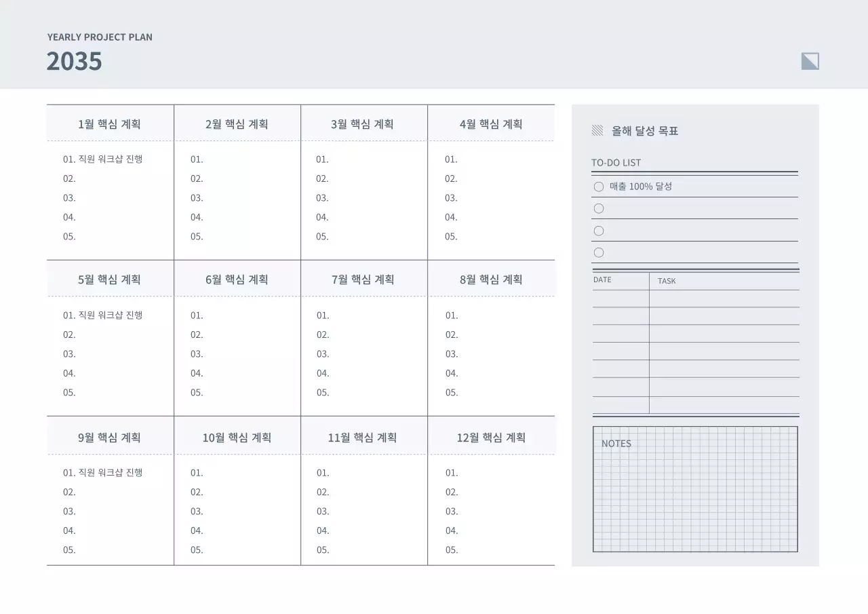Check the last empty TO-DO circle

pyautogui.click(x=599, y=252)
